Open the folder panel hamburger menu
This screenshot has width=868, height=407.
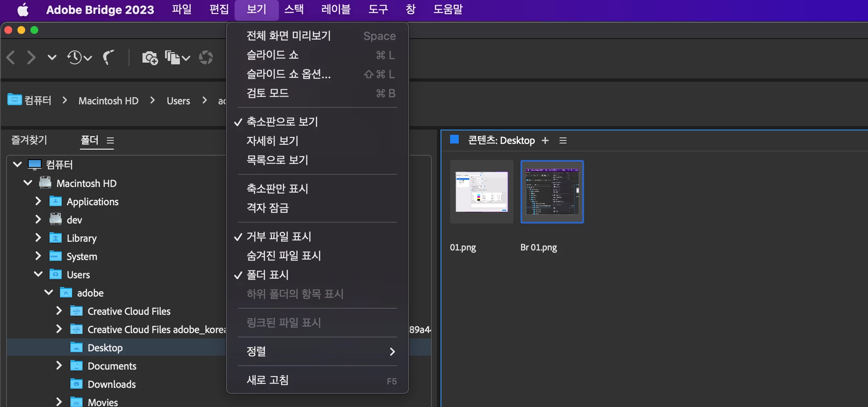pos(110,140)
